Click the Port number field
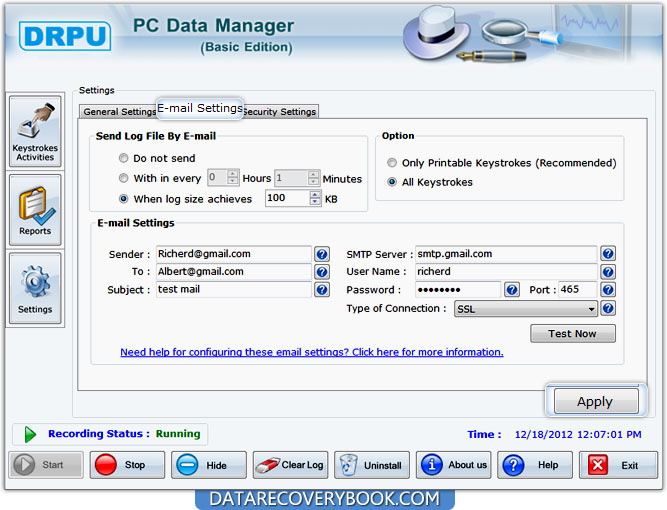 point(578,290)
